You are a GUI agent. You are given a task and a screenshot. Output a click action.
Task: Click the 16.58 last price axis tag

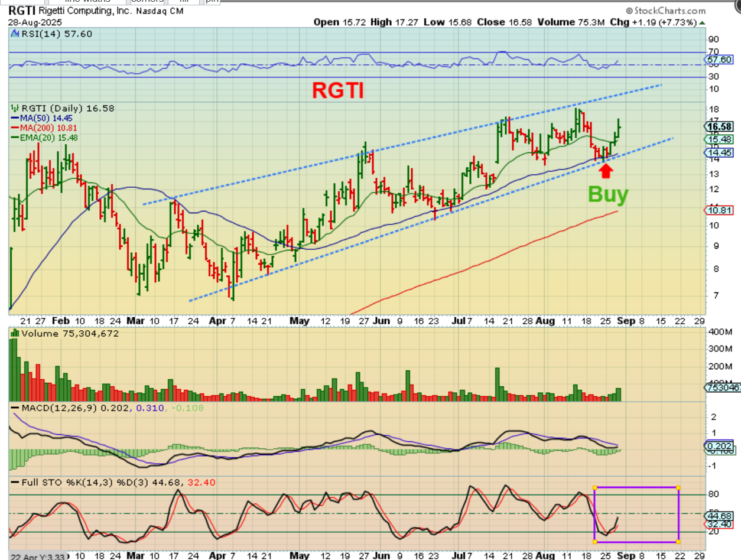click(719, 126)
